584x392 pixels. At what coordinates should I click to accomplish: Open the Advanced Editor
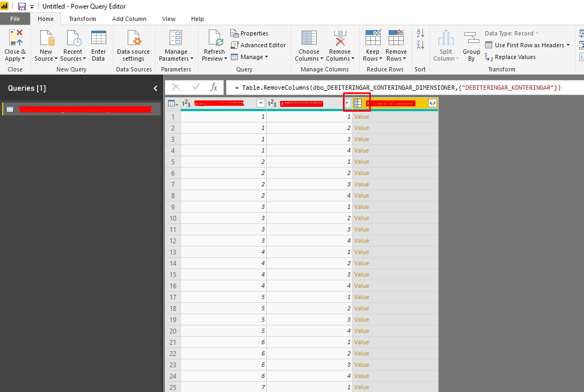(x=258, y=45)
